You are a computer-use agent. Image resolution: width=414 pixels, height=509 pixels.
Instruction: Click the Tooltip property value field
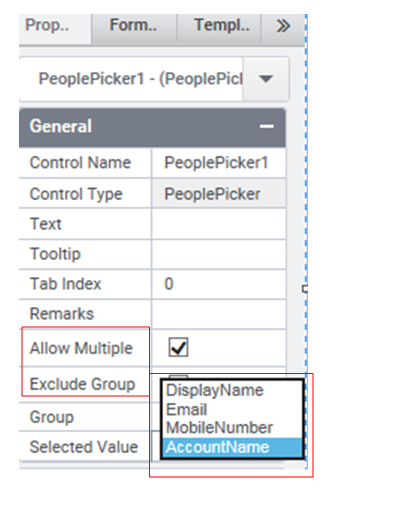(219, 254)
